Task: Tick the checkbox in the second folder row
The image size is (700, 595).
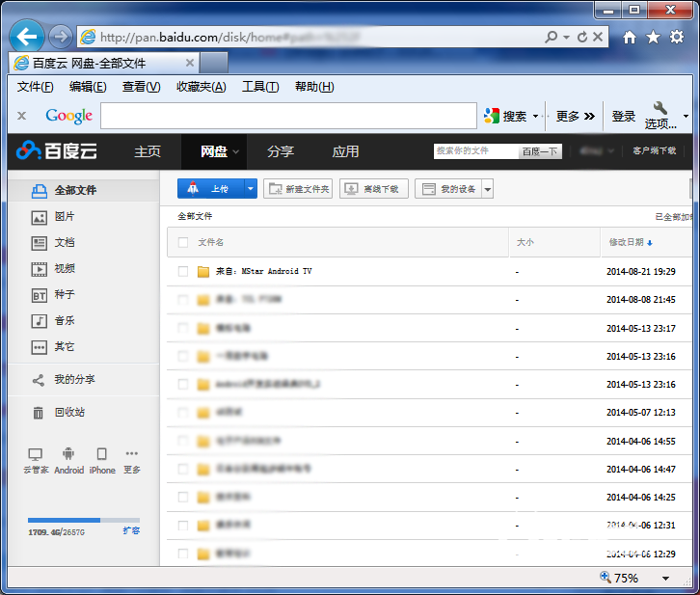Action: point(183,300)
